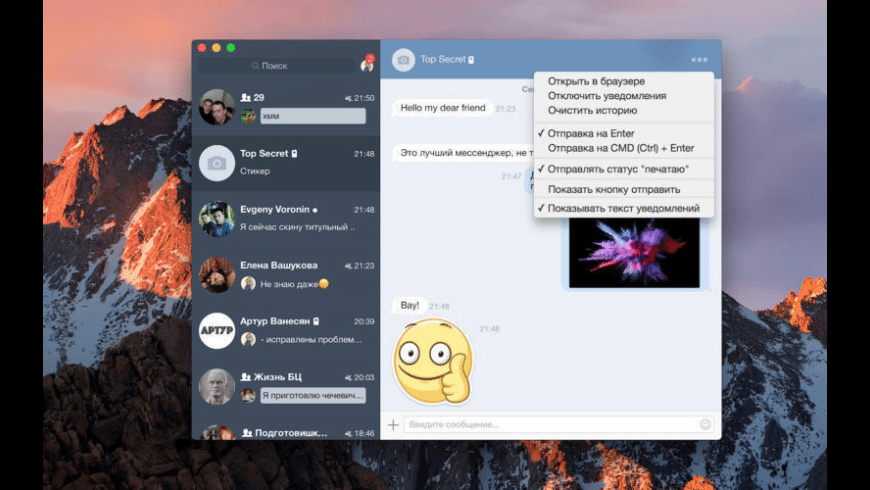
Task: Click the yellow minimize window button
Action: 216,48
